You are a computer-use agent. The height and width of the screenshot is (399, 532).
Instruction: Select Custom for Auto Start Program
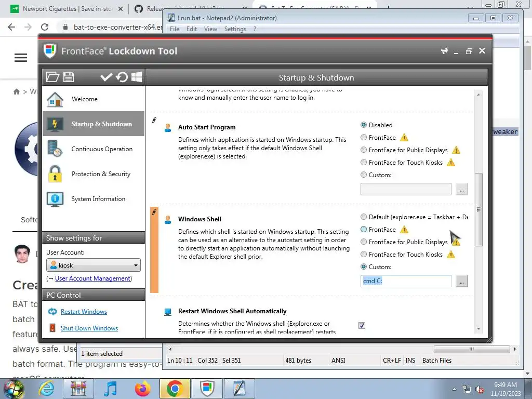coord(363,175)
